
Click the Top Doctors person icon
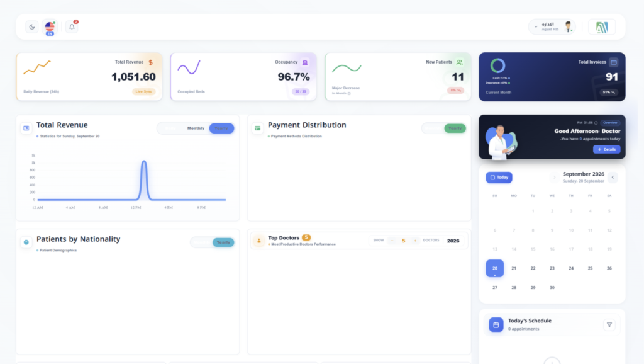(x=258, y=241)
